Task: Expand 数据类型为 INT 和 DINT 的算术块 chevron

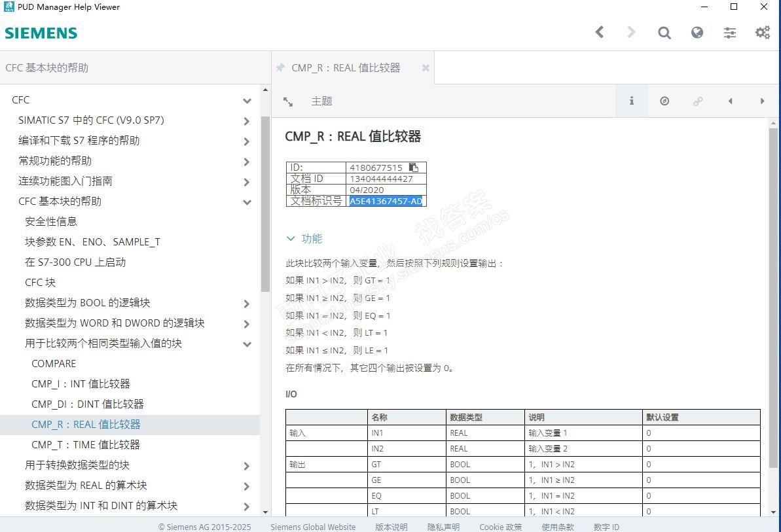Action: (x=247, y=506)
